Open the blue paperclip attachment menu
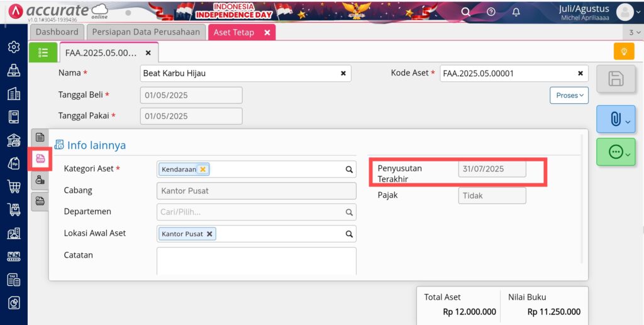This screenshot has width=644, height=325. pyautogui.click(x=616, y=119)
